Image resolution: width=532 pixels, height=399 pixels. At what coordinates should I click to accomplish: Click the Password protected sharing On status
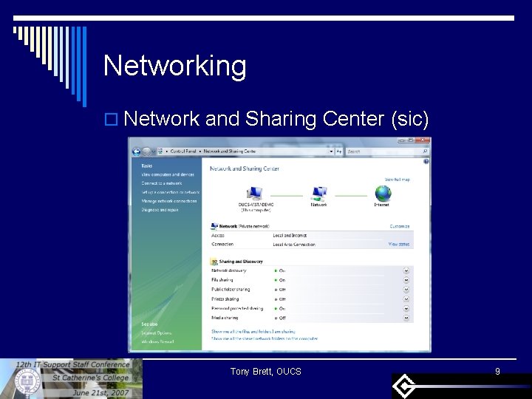[280, 309]
